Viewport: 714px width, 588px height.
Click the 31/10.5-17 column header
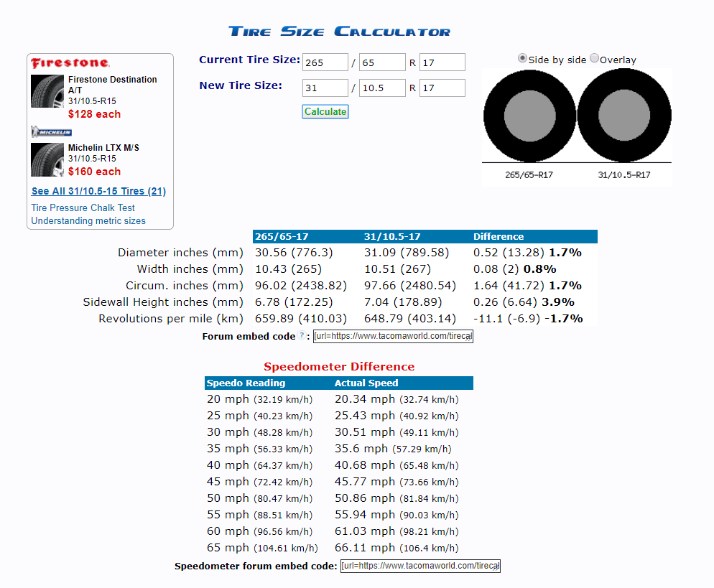(x=392, y=237)
